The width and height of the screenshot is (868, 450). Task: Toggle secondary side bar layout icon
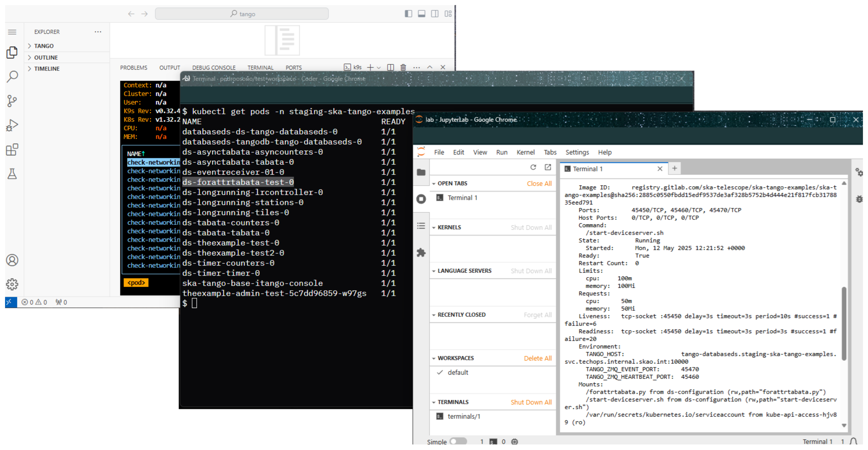tap(435, 14)
